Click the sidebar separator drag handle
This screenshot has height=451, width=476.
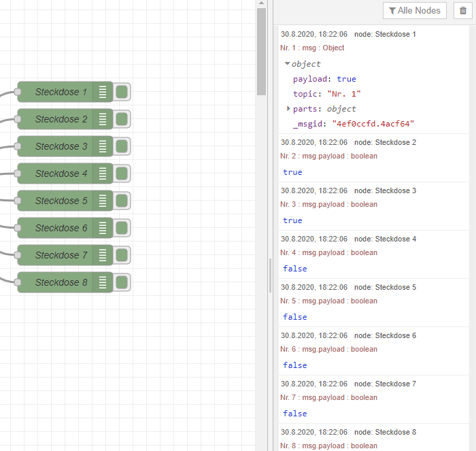270,275
